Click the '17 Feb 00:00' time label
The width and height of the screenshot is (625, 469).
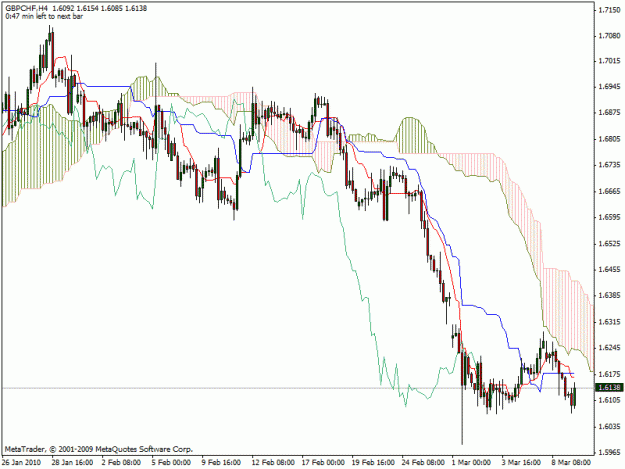coord(323,462)
